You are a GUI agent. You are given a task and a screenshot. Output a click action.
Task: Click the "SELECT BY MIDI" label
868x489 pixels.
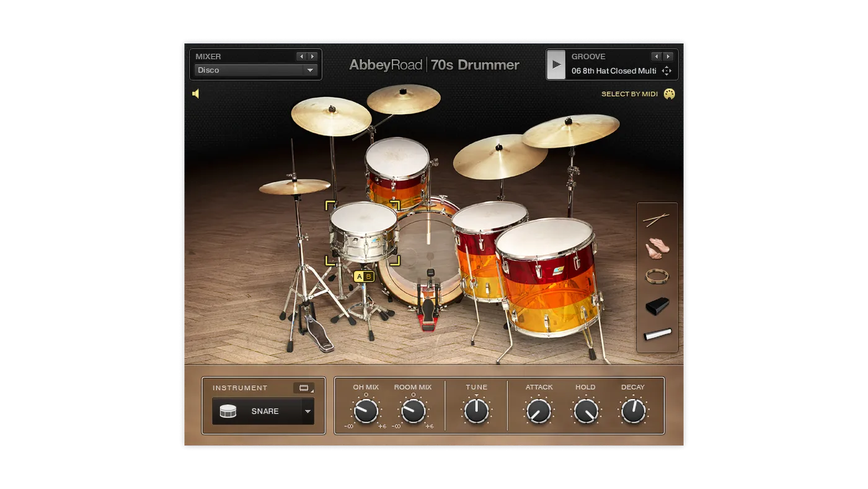[x=629, y=94]
